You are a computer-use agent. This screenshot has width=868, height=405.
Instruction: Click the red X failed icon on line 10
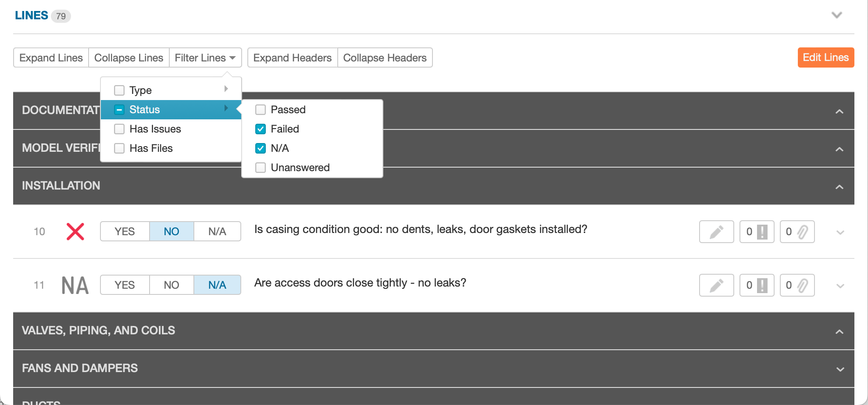tap(75, 231)
